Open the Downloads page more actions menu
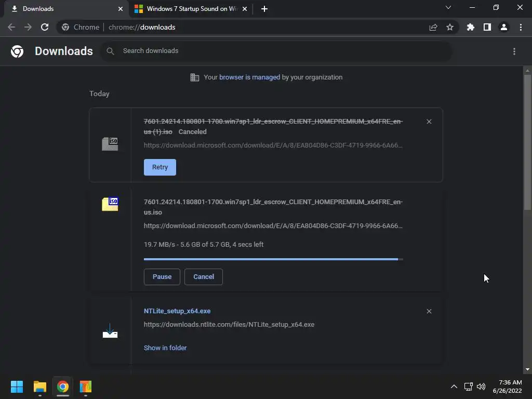The image size is (532, 399). click(514, 51)
